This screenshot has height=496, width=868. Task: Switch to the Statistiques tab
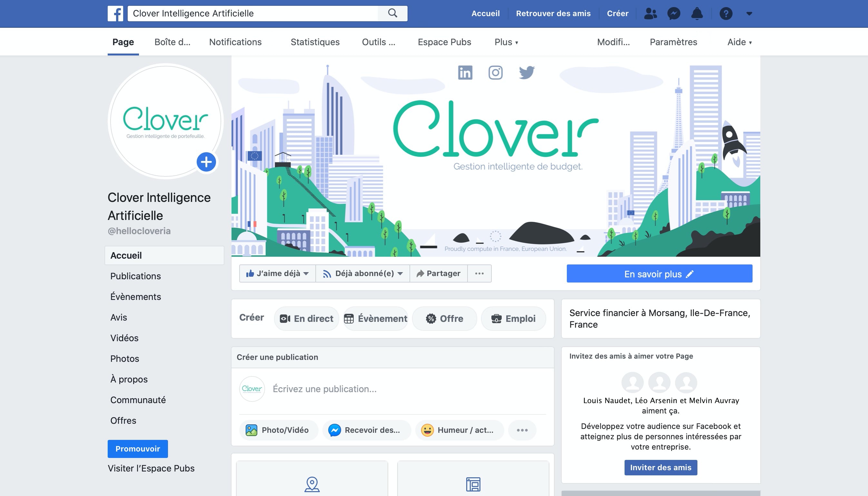pyautogui.click(x=315, y=42)
